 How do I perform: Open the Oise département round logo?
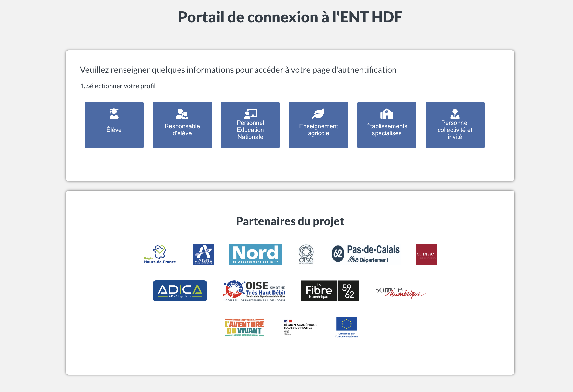click(x=306, y=254)
